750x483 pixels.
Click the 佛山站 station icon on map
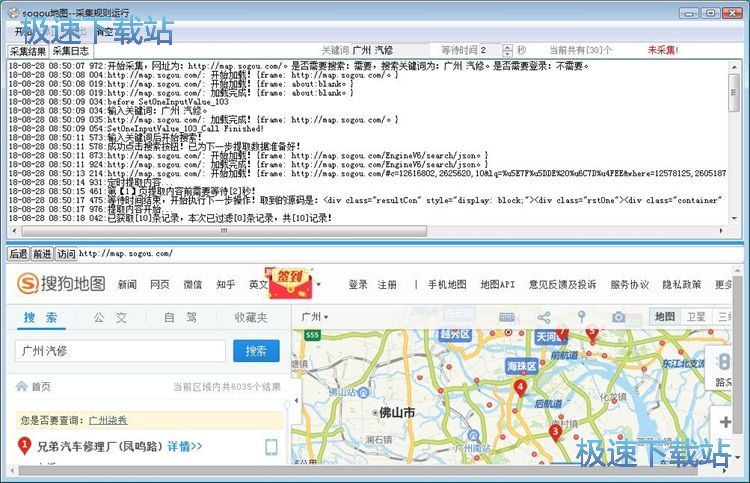tap(363, 393)
